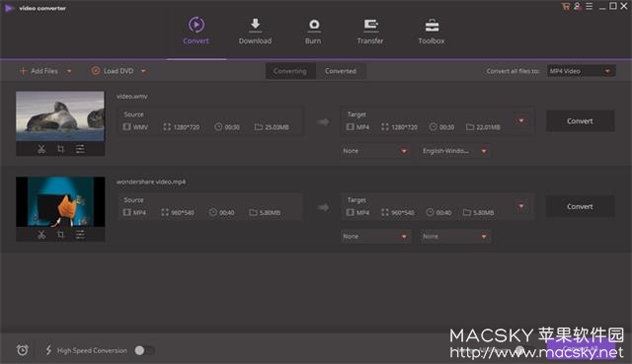Select the wondershare video.mp4 thumbnail
The width and height of the screenshot is (632, 364).
pyautogui.click(x=60, y=202)
